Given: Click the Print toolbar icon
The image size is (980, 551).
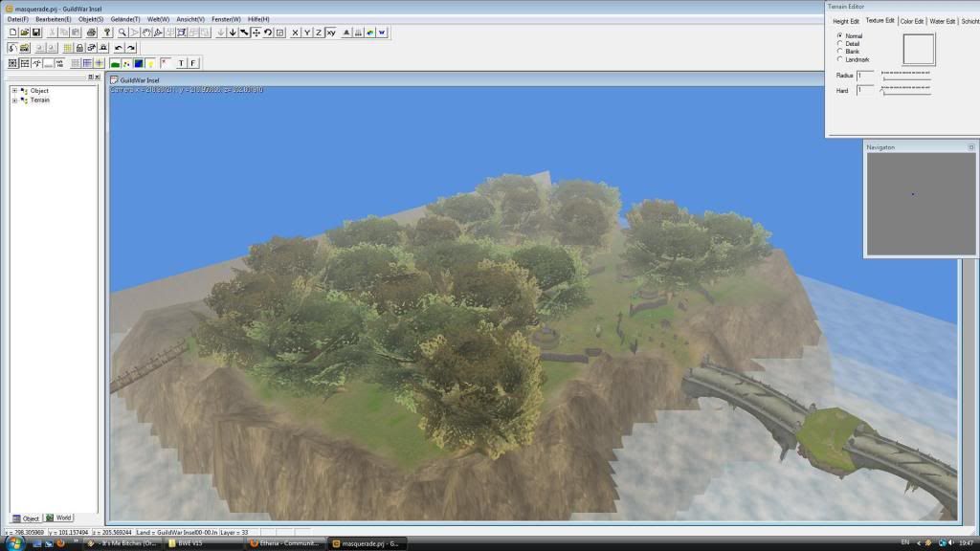Looking at the screenshot, I should (91, 33).
